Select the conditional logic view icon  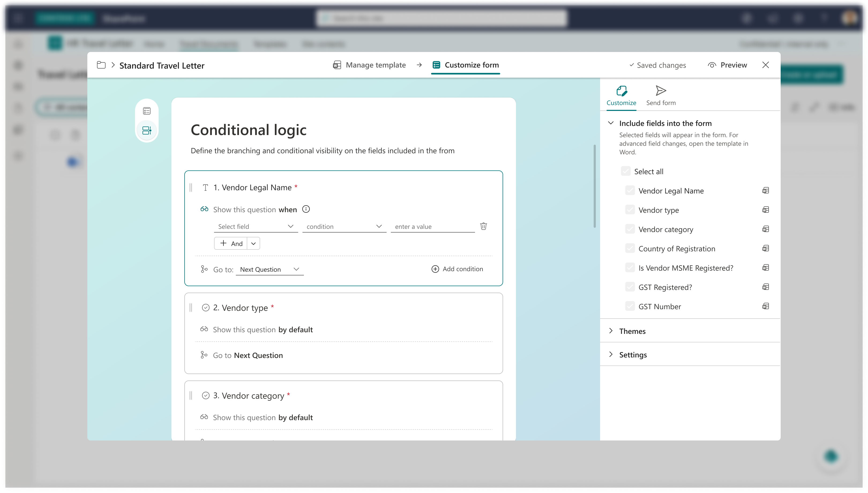point(147,130)
